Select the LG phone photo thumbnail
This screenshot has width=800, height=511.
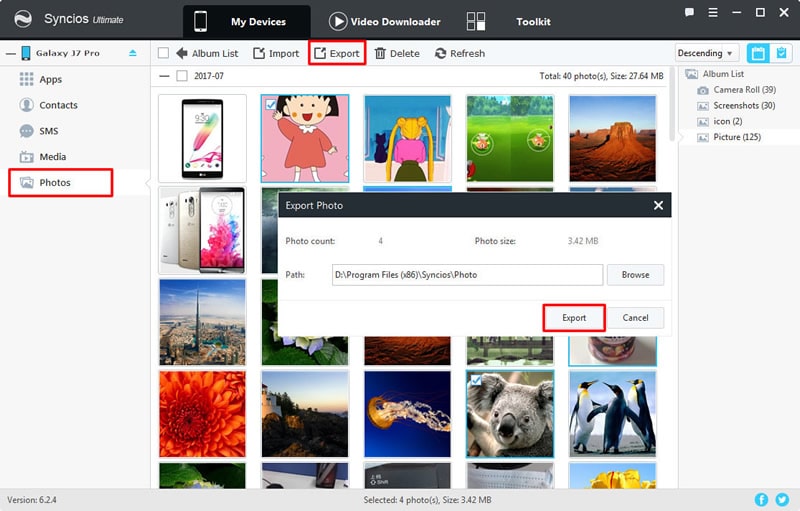click(x=203, y=138)
